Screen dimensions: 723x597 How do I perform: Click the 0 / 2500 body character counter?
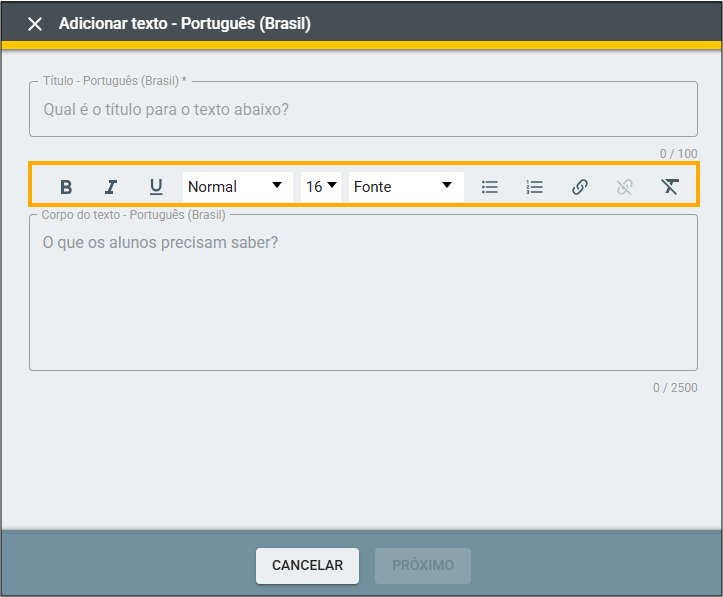coord(675,387)
